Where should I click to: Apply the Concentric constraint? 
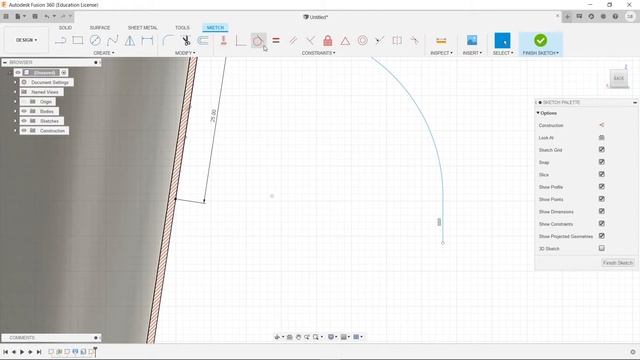point(362,40)
